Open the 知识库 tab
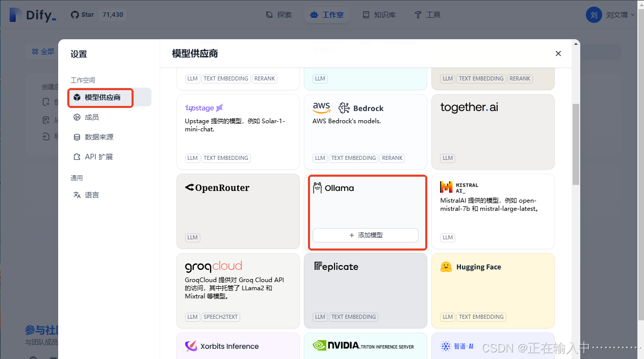 [379, 15]
